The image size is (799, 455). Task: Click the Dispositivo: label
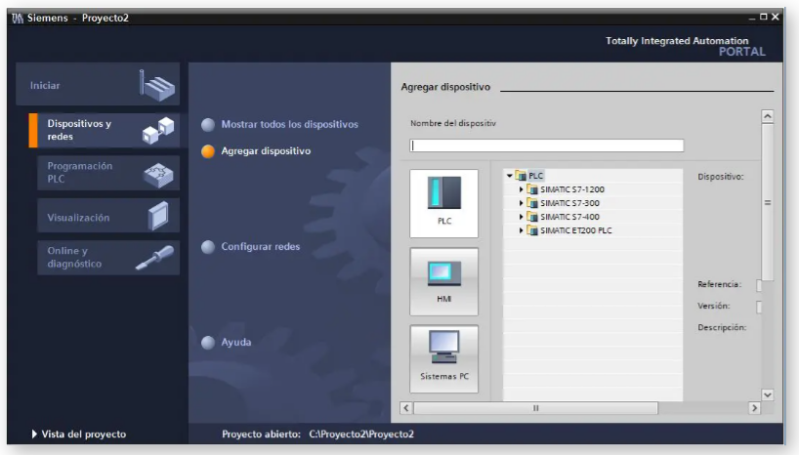point(720,177)
